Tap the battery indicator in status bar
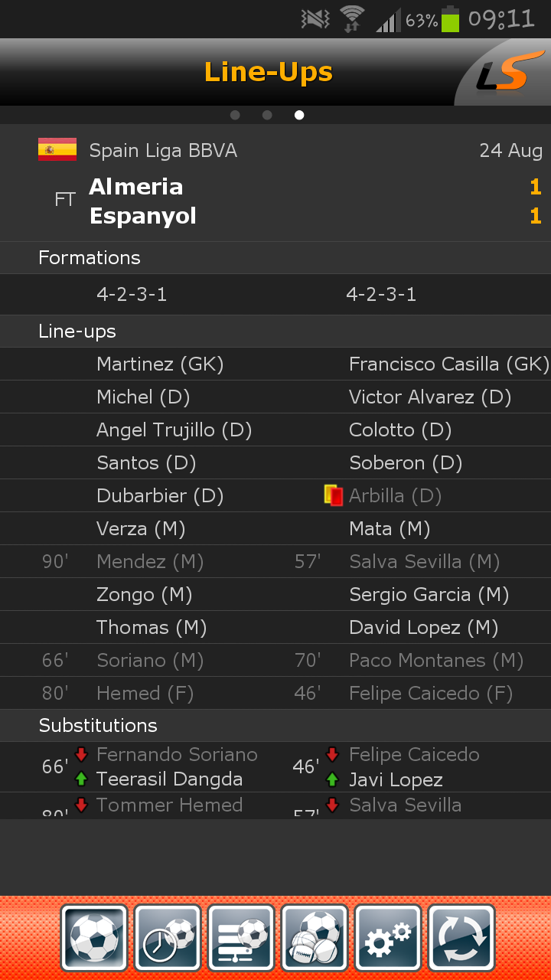This screenshot has height=980, width=551. [x=451, y=18]
